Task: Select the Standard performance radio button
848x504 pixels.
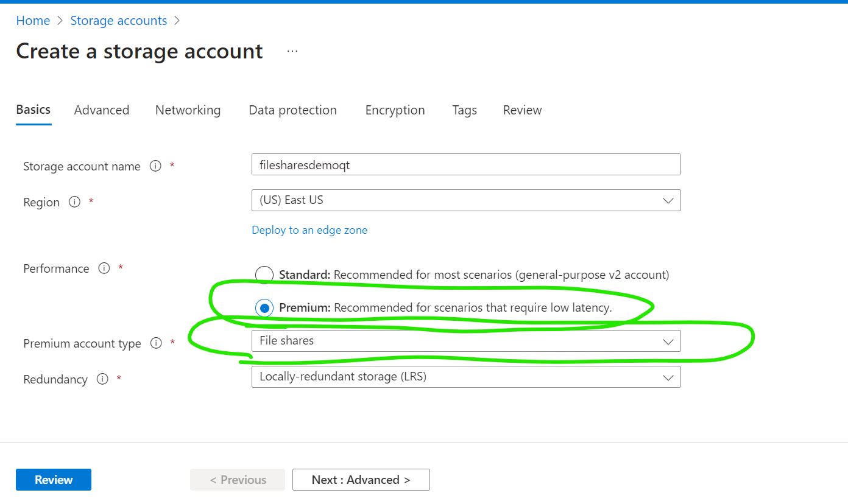Action: tap(264, 275)
